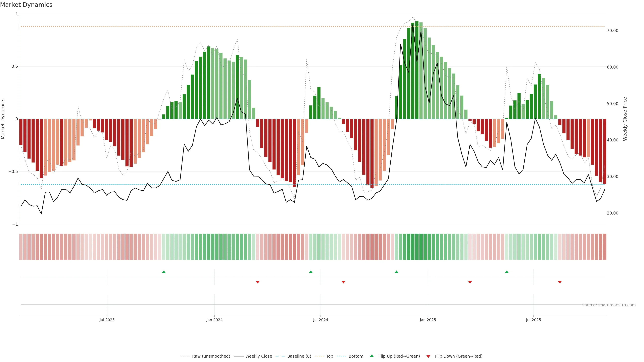644x362 pixels.
Task: Hide the Baseline (0) legend series
Action: point(299,356)
